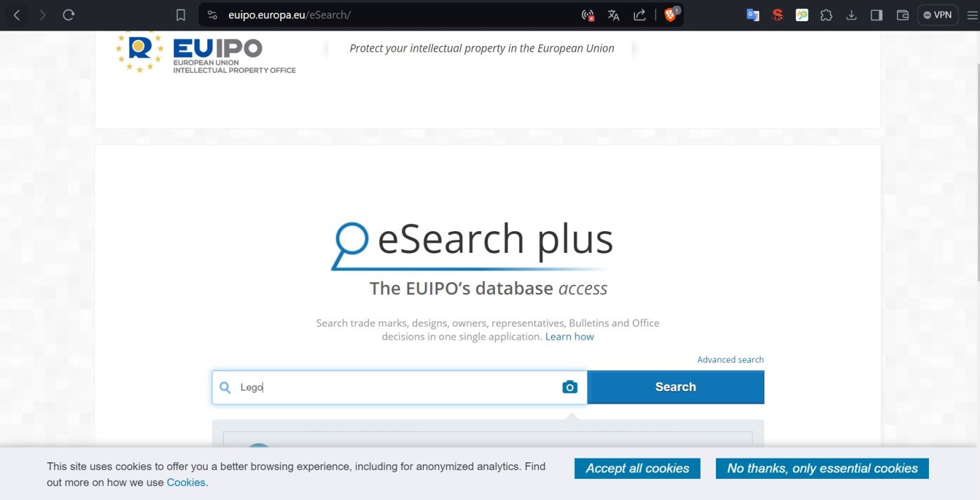Open the Brave Wallet icon
980x500 pixels.
click(x=902, y=15)
